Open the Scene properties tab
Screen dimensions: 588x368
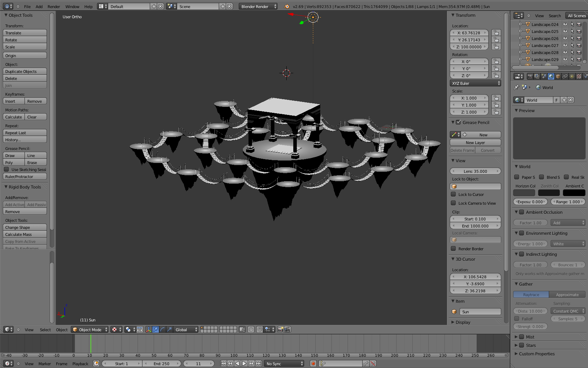[544, 76]
